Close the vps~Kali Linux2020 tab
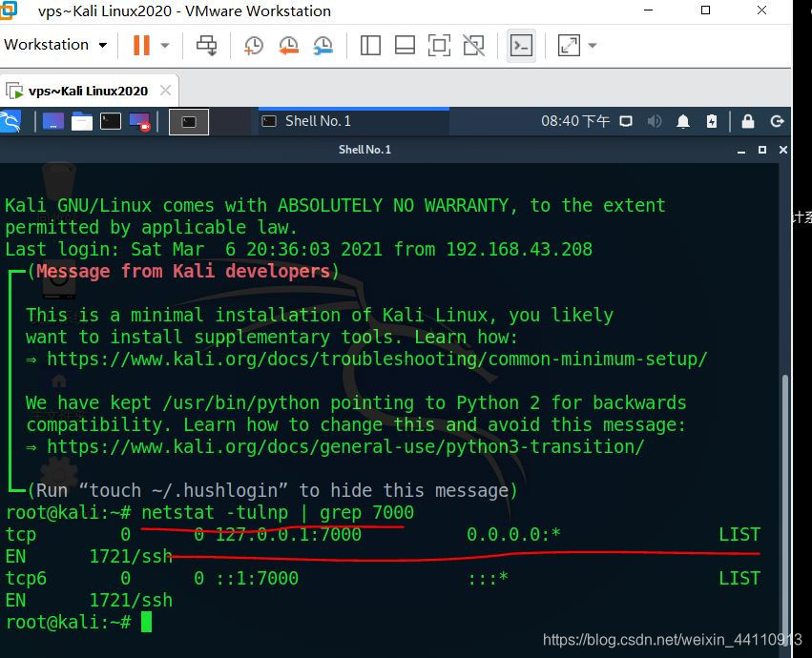The width and height of the screenshot is (812, 658). (x=166, y=91)
